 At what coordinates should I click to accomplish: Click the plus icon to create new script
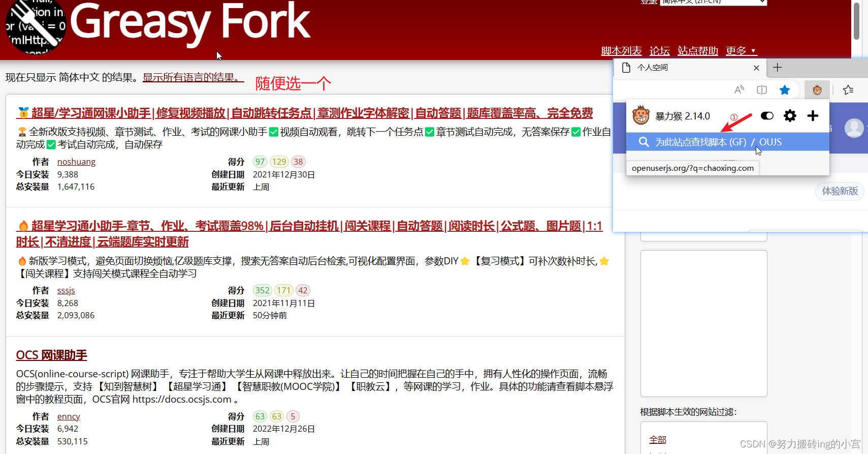[813, 116]
